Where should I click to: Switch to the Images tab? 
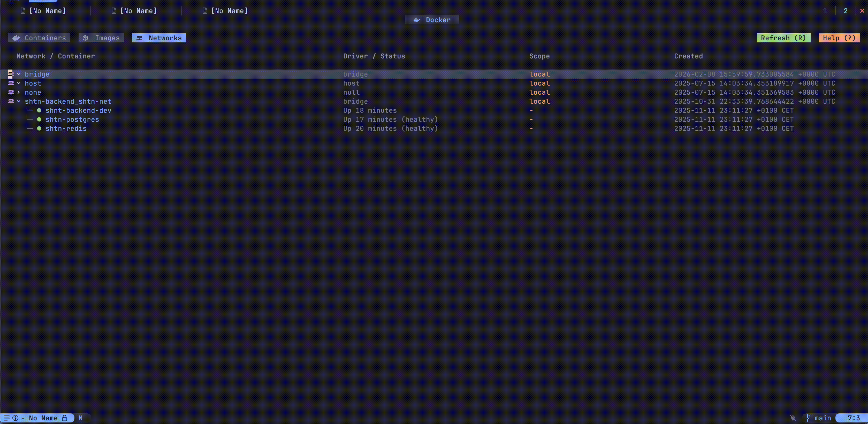click(101, 38)
